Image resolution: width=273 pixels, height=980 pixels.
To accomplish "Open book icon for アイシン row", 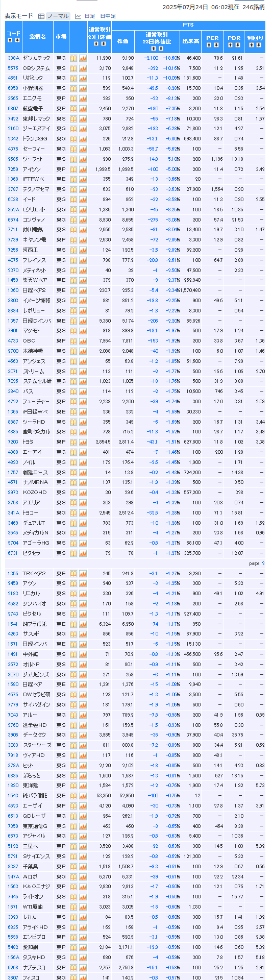I will [73, 169].
